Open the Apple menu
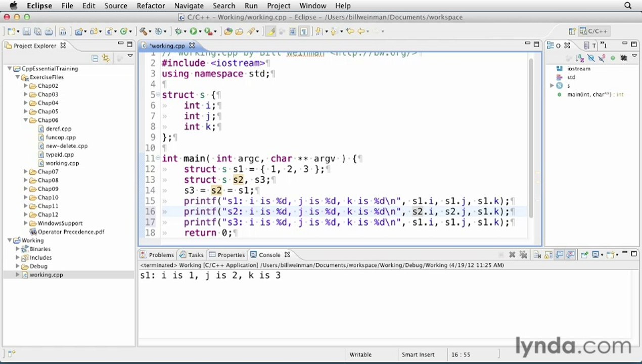Screen dimensions: 642x364 14,6
